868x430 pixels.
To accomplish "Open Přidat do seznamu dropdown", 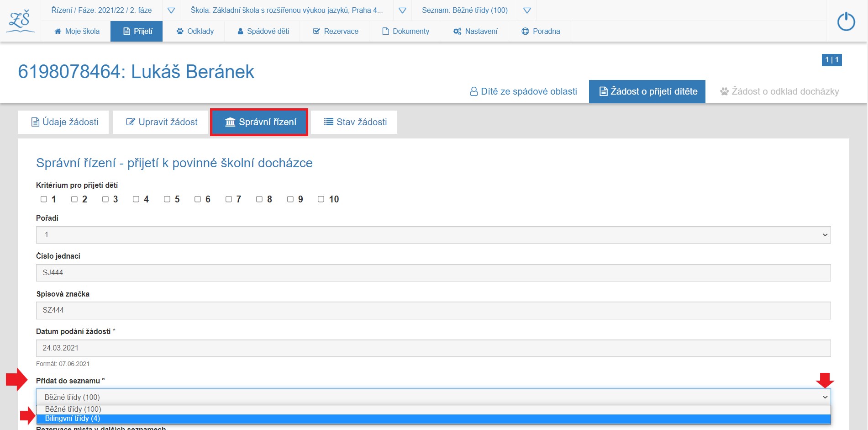I will coord(433,397).
